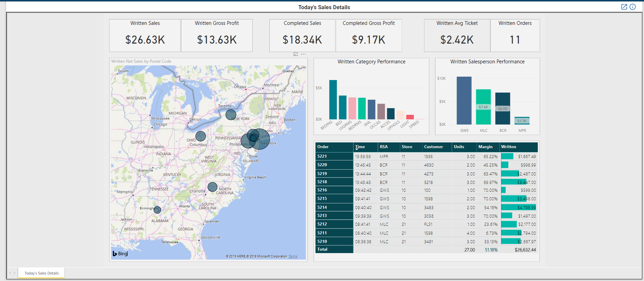Sort table by Time column header
Image resolution: width=644 pixels, height=281 pixels.
pos(360,147)
